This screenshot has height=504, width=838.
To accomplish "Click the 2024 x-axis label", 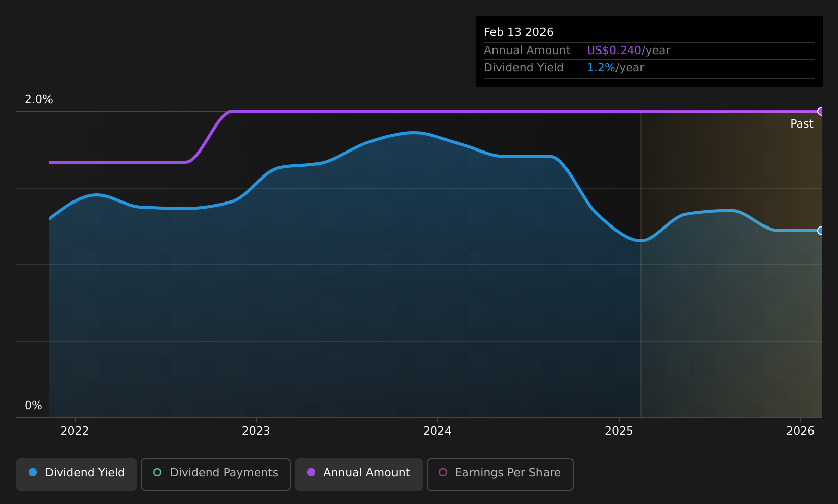I will point(437,431).
